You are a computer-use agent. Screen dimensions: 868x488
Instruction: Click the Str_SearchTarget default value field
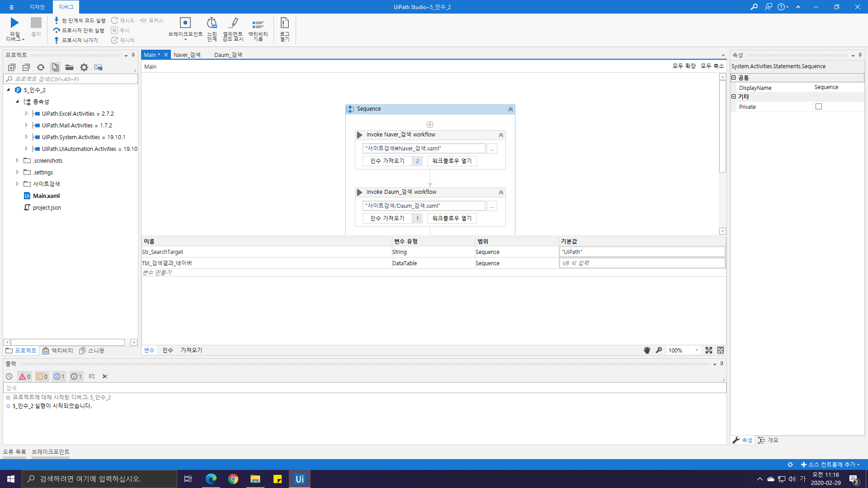[x=642, y=252]
